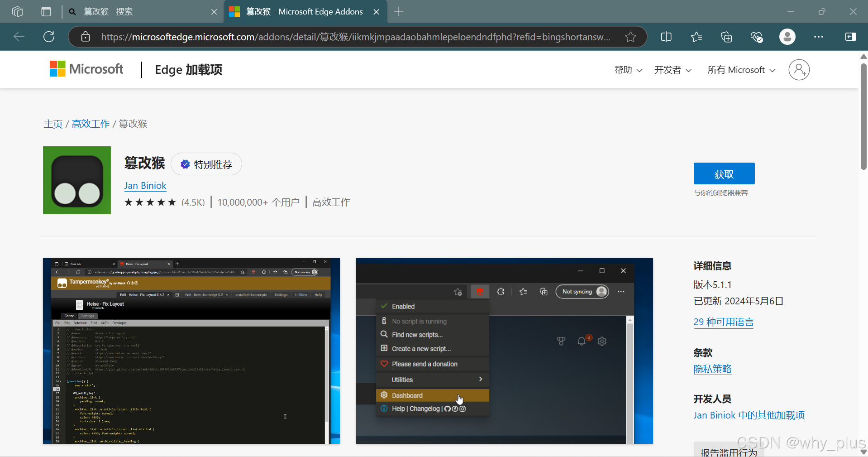Toggle the sidebar panel icon

[851, 37]
